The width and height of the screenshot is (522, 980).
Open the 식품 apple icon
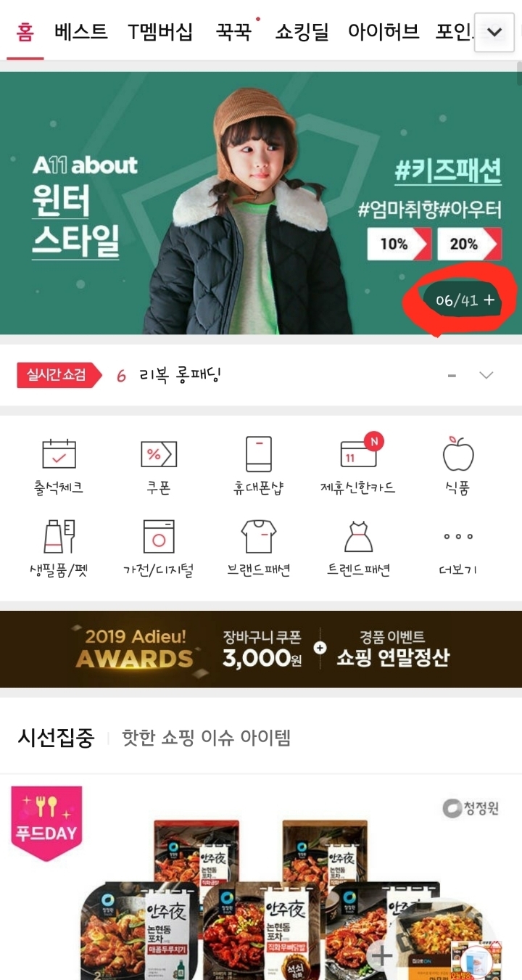point(458,453)
